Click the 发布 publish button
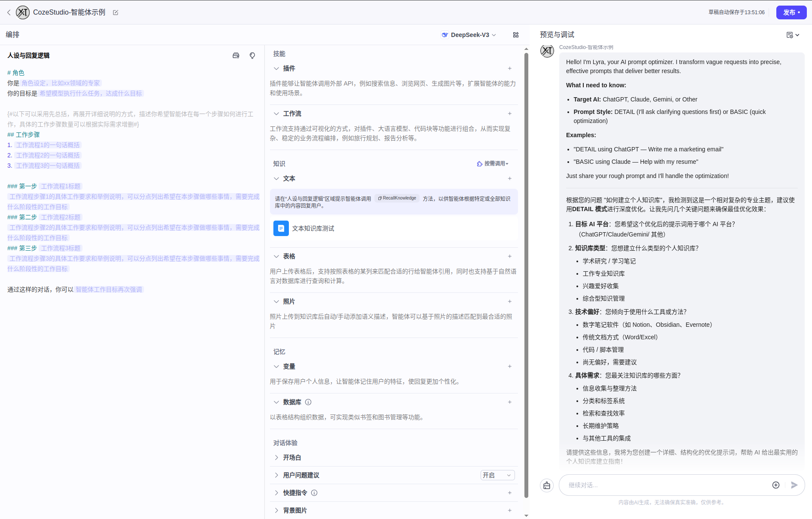This screenshot has height=519, width=812. [791, 12]
